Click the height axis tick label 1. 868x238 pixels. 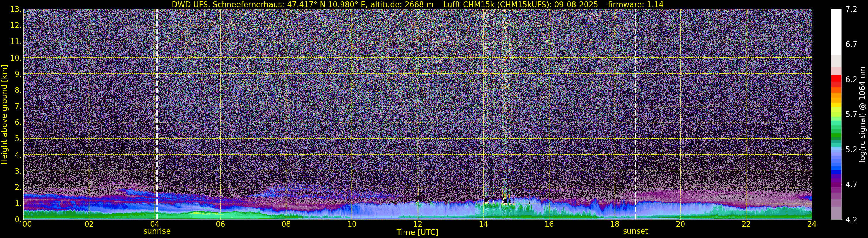(18, 203)
